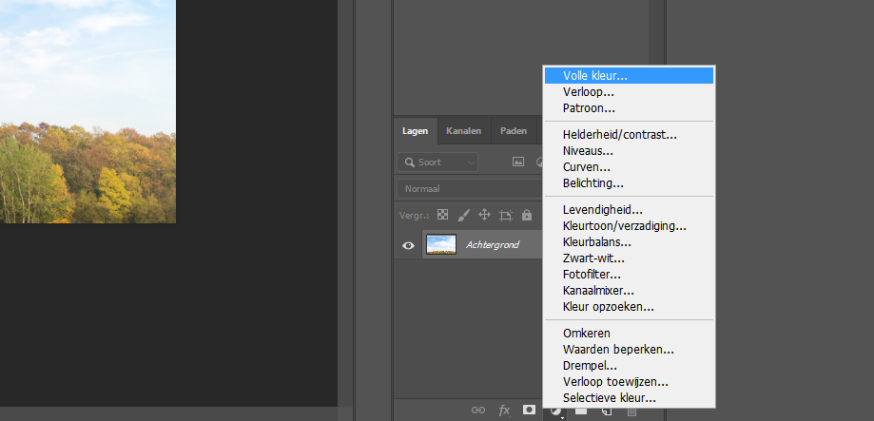Hide the Achtergrond layer eye icon

pos(408,245)
